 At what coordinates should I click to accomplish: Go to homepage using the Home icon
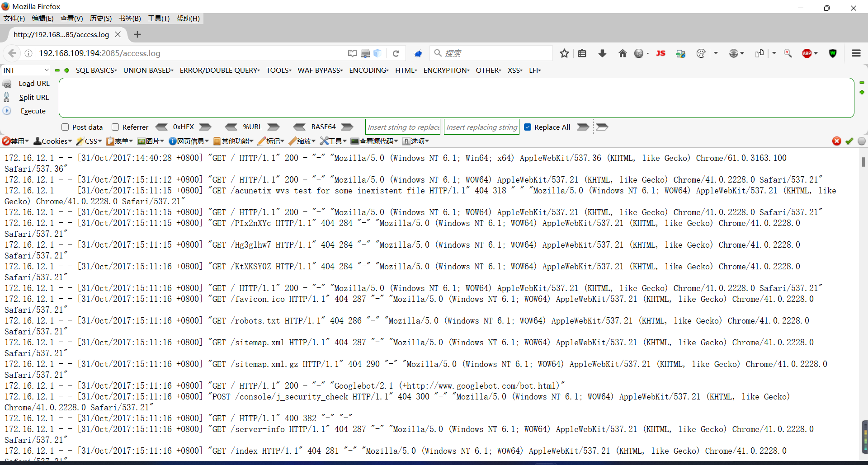tap(623, 53)
